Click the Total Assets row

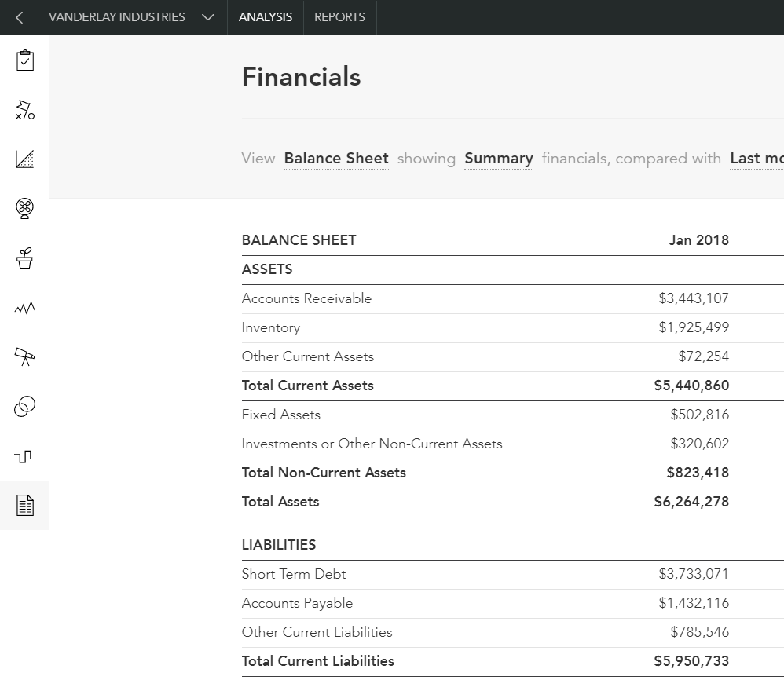pos(280,502)
